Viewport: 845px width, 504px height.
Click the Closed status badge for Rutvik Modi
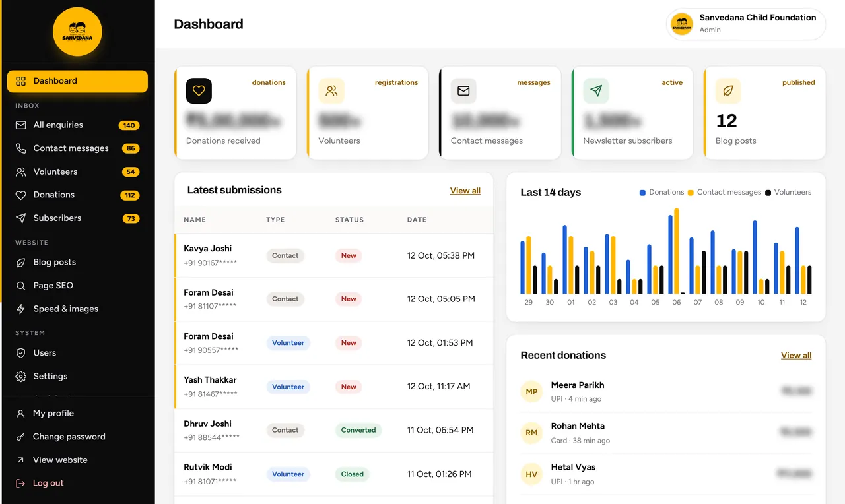pyautogui.click(x=353, y=474)
